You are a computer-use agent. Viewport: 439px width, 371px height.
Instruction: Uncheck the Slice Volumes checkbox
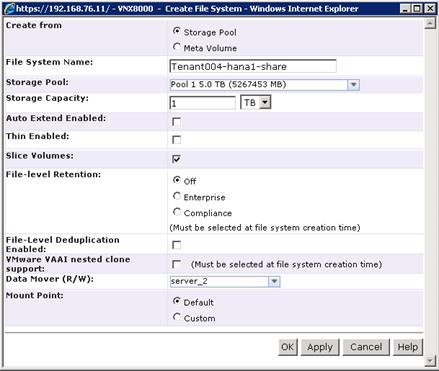pos(177,159)
